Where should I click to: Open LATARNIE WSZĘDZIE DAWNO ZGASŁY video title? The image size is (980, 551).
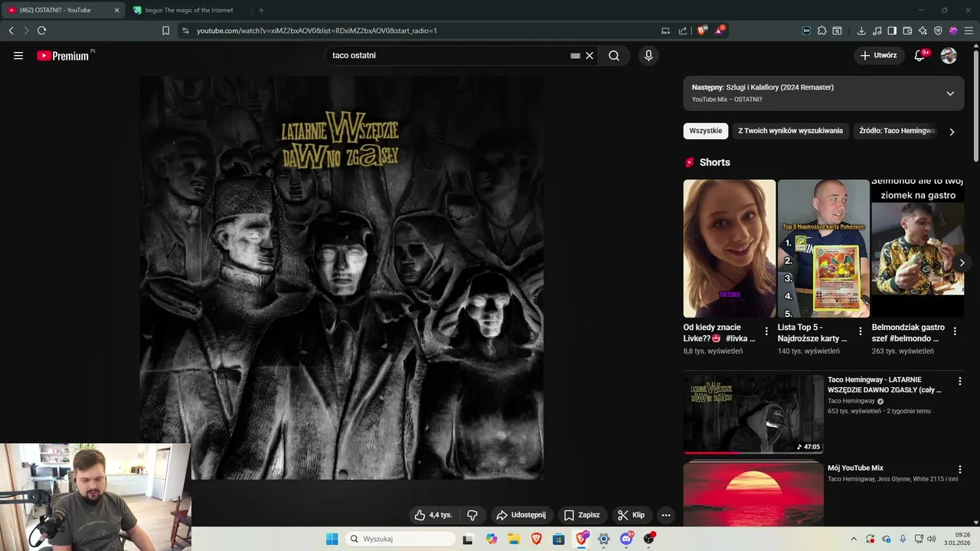pyautogui.click(x=884, y=385)
